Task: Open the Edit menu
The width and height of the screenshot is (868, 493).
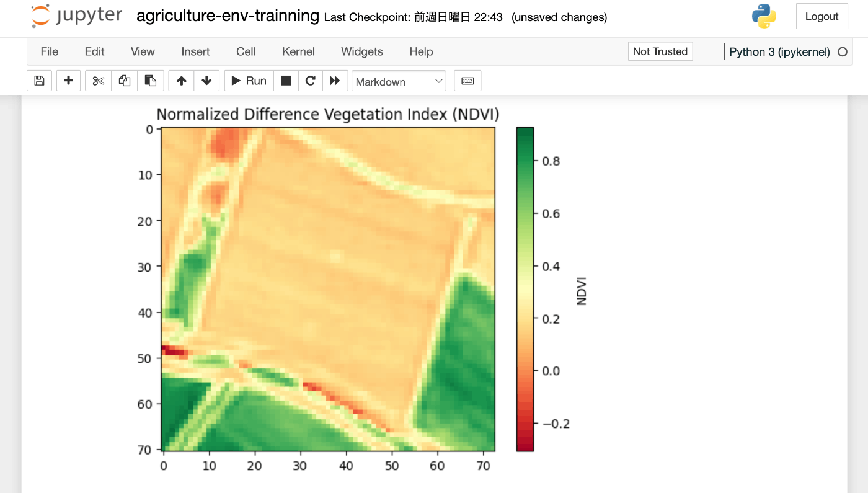Action: (x=95, y=51)
